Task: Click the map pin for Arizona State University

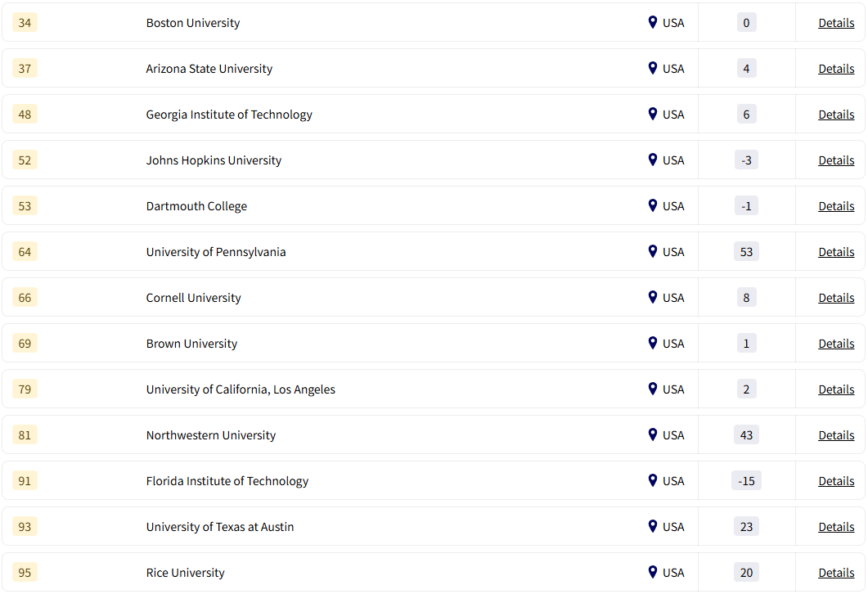Action: [x=652, y=68]
